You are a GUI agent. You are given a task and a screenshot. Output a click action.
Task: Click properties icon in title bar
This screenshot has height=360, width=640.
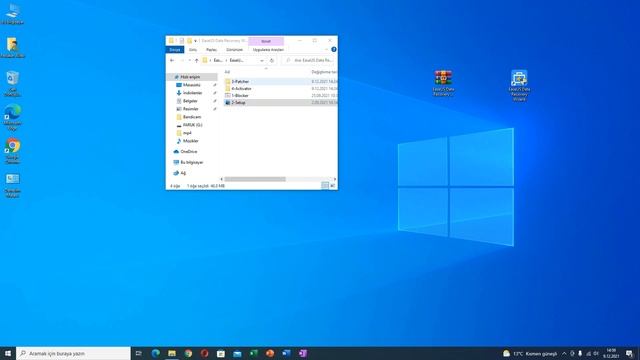182,41
